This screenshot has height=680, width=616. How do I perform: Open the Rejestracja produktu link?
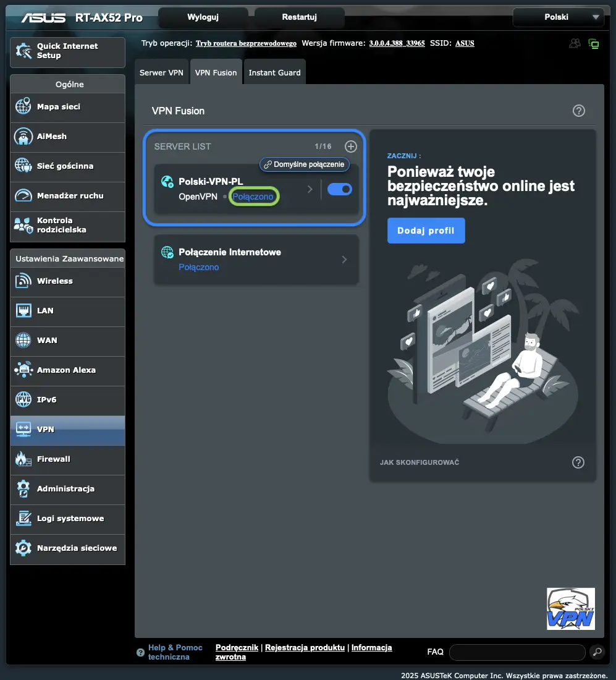304,647
